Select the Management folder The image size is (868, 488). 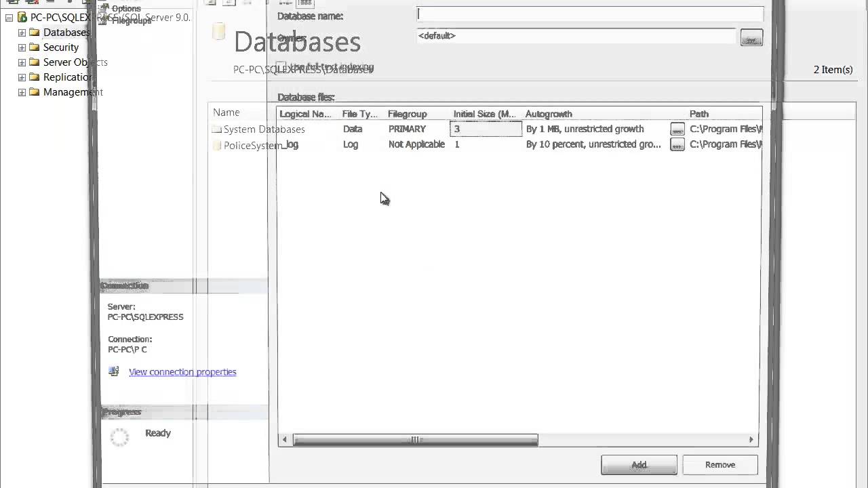73,92
